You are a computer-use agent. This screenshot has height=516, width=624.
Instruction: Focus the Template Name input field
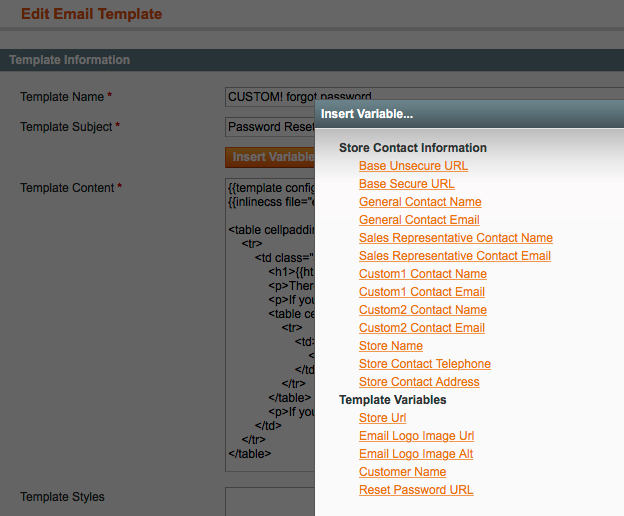point(424,97)
